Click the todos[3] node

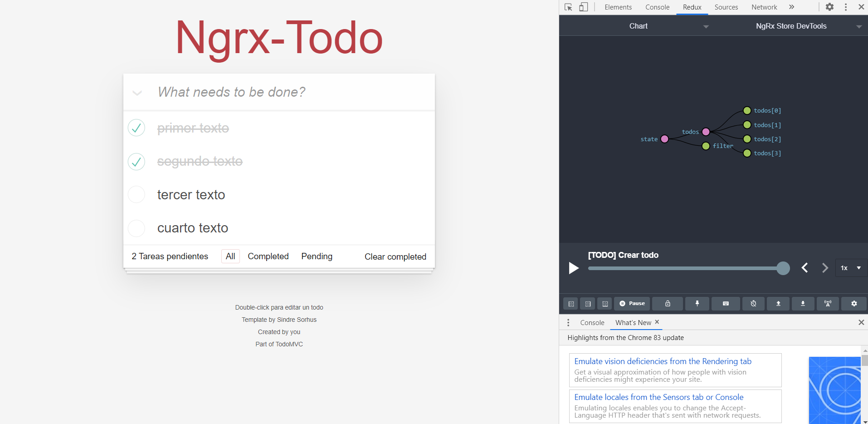[x=747, y=153]
